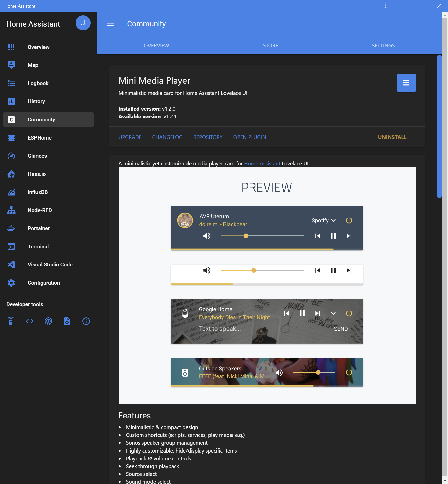Click OPEN PLUGIN
The image size is (448, 484).
[249, 137]
